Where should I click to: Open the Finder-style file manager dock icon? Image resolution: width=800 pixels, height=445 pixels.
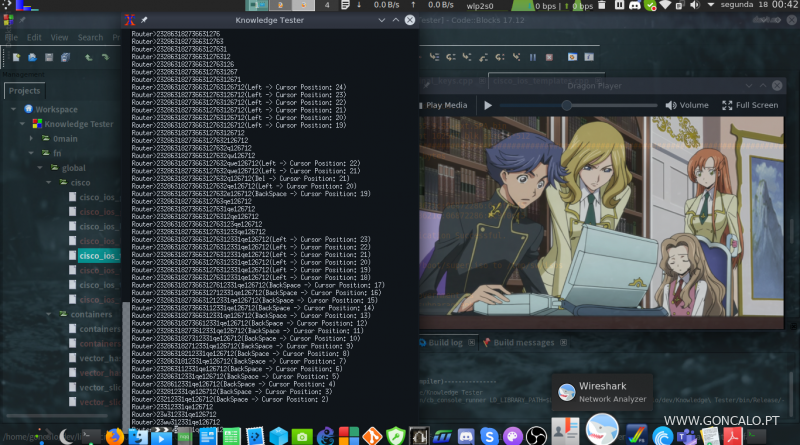tap(138, 437)
